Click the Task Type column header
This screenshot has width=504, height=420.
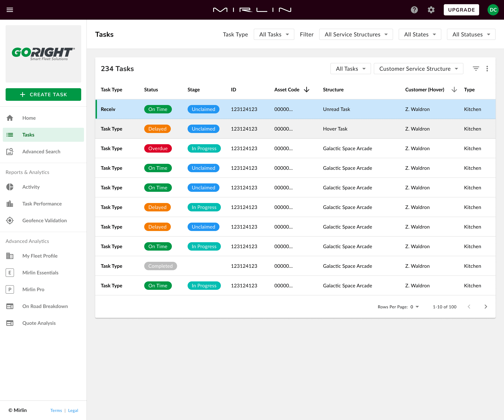click(x=111, y=90)
